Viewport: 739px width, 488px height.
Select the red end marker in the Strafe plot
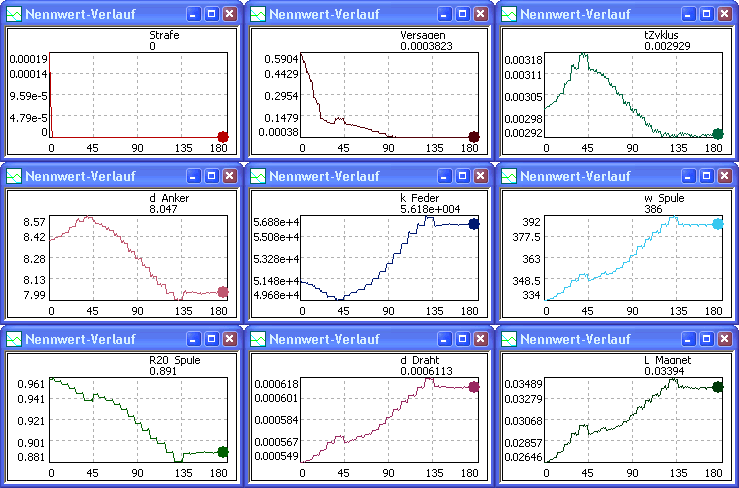point(223,137)
